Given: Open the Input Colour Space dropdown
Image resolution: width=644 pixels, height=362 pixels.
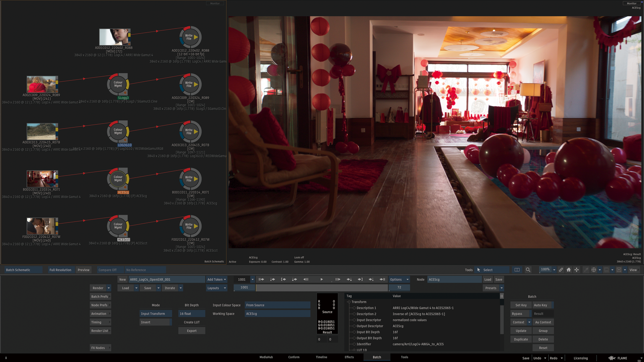Looking at the screenshot, I should (277, 305).
